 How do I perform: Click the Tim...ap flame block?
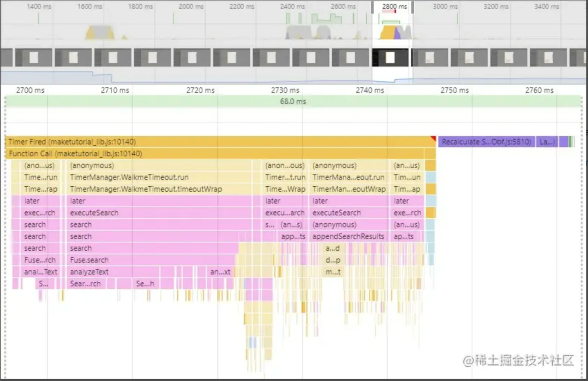pyautogui.click(x=407, y=189)
